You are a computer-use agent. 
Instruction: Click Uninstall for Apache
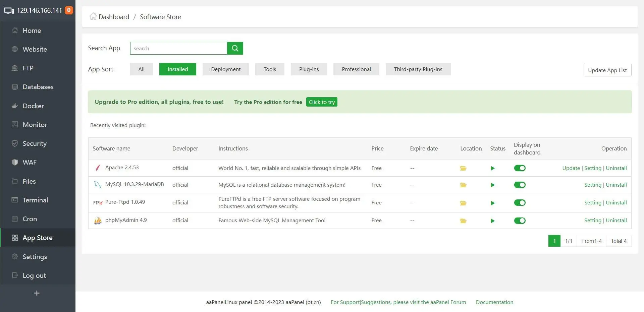tap(616, 168)
